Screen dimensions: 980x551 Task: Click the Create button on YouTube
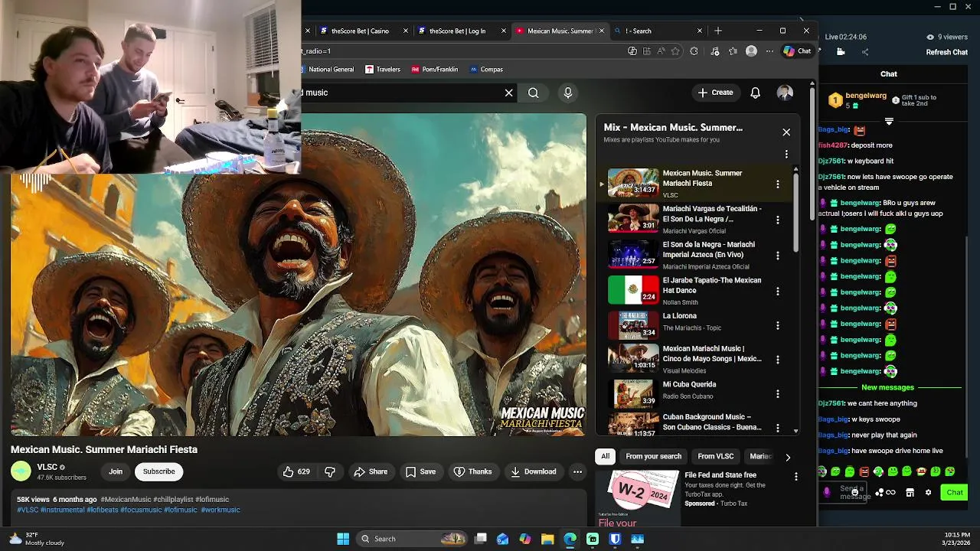click(715, 93)
